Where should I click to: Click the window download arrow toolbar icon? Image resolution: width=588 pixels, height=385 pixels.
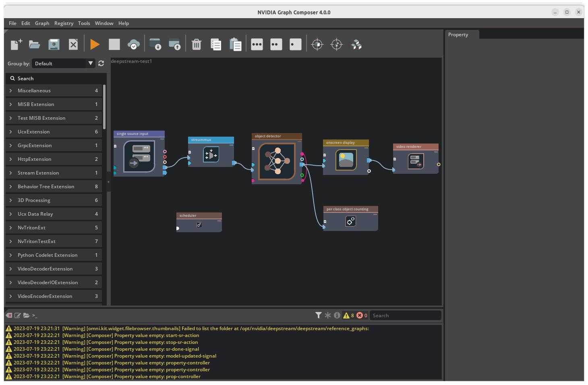click(x=155, y=44)
